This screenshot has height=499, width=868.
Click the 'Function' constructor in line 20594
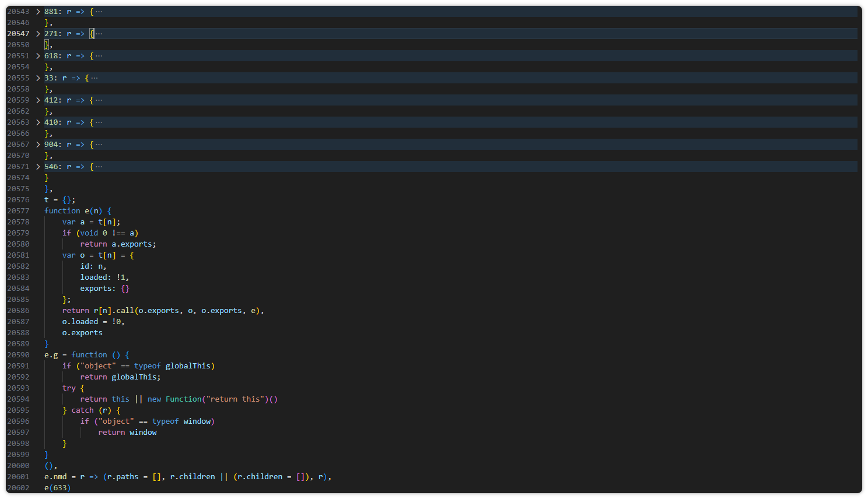tap(183, 399)
